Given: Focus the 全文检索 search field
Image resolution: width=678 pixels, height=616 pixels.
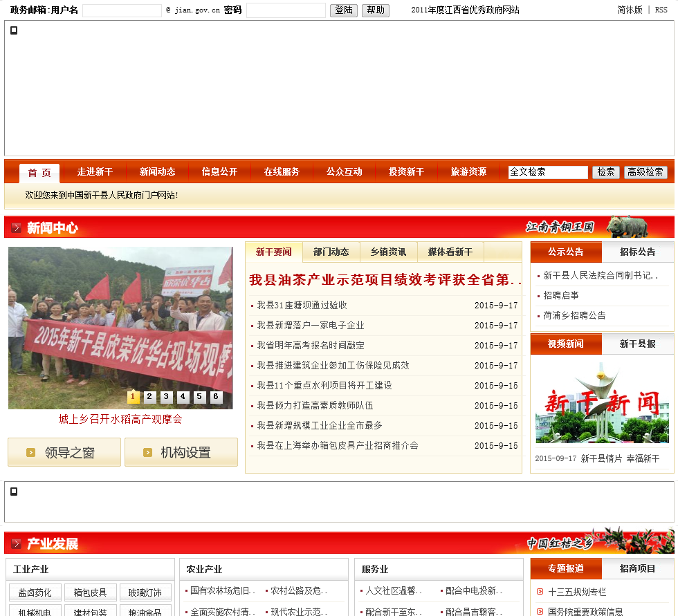Looking at the screenshot, I should [548, 172].
